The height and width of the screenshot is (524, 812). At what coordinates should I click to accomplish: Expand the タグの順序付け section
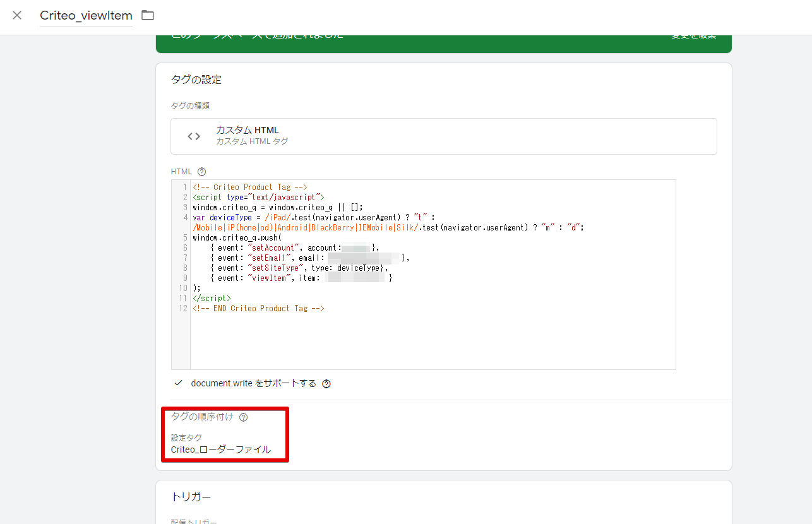(x=202, y=417)
